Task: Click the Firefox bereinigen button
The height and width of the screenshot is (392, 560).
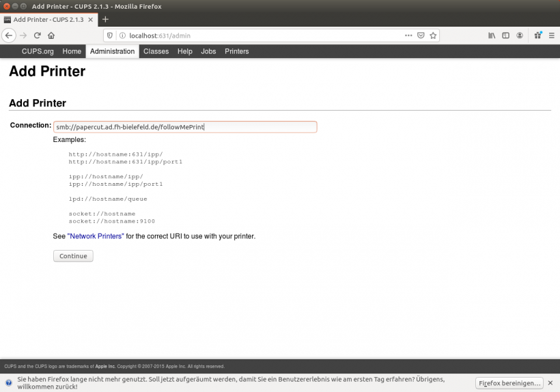Action: pyautogui.click(x=509, y=383)
